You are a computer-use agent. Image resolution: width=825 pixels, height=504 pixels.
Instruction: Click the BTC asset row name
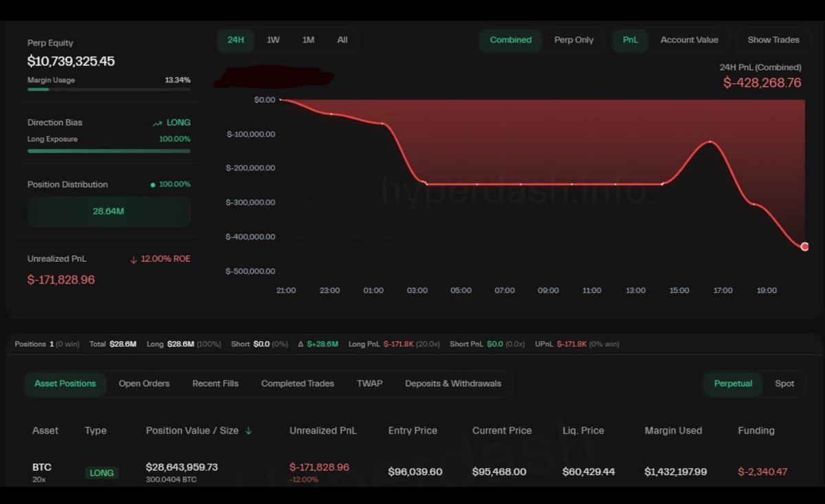pyautogui.click(x=42, y=467)
